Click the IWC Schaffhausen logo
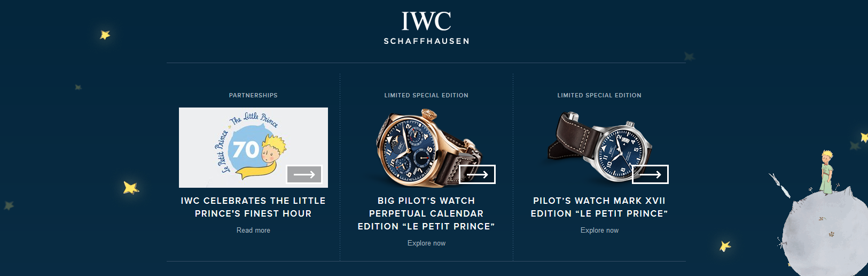The width and height of the screenshot is (868, 276). [426, 28]
